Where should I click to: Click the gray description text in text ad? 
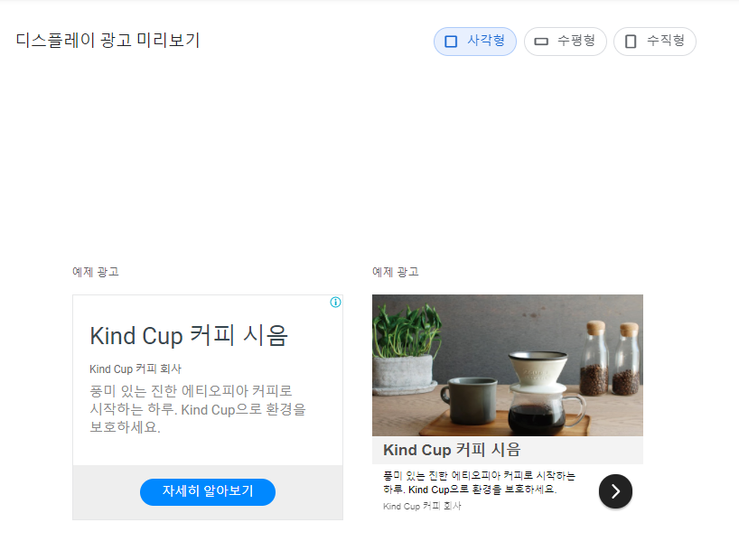[x=198, y=408]
